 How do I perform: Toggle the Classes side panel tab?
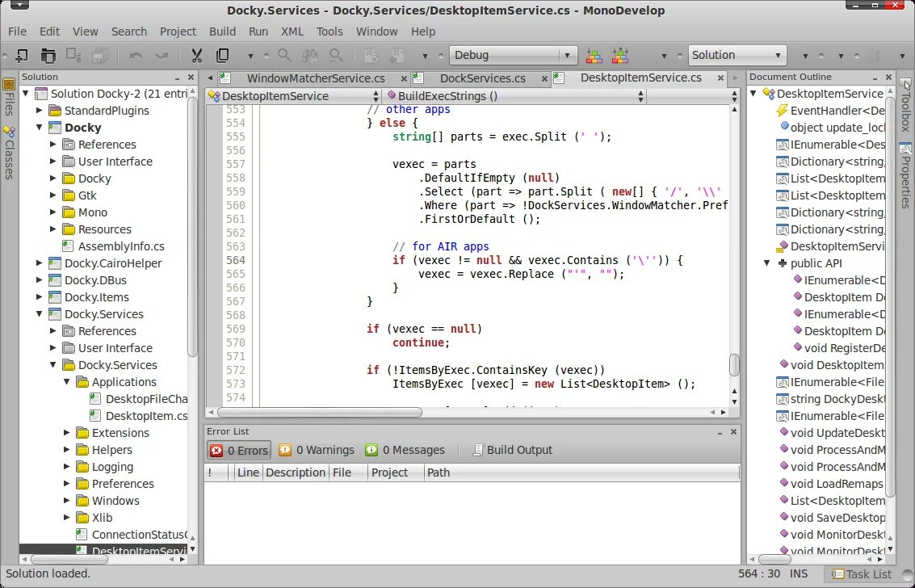9,153
